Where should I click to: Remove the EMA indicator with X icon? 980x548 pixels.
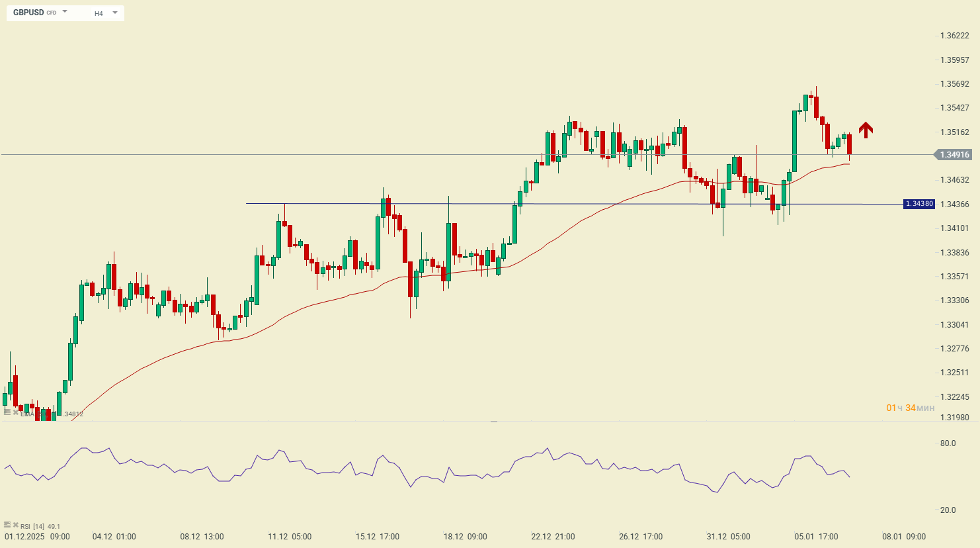(x=16, y=412)
